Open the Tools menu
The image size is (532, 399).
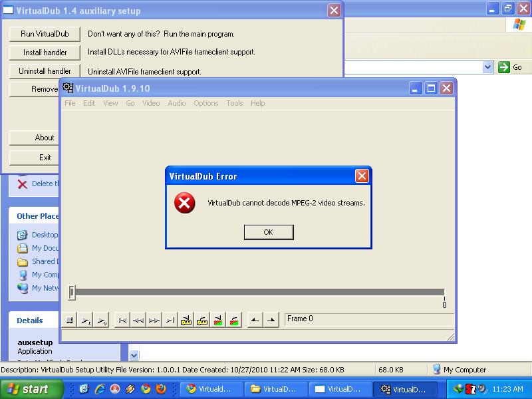235,103
